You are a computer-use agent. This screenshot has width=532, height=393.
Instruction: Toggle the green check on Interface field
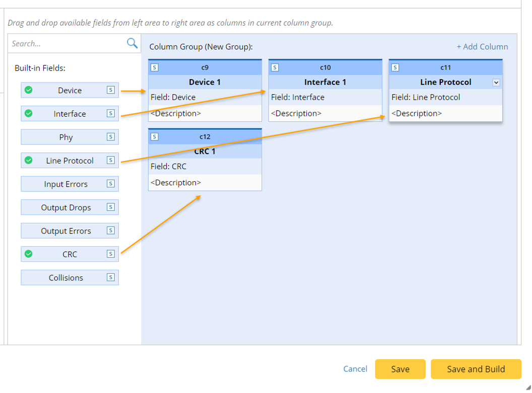click(x=29, y=114)
